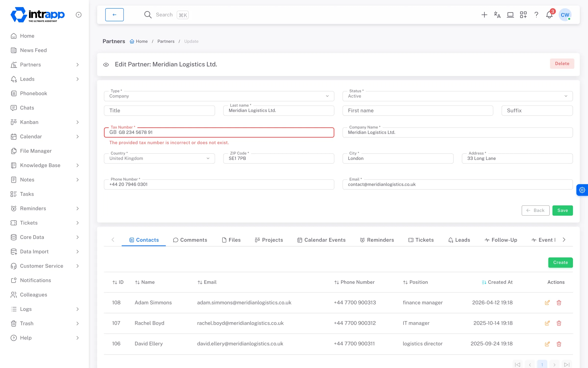Screen dimensions: 588x368
Task: Switch to the Comments tab
Action: click(190, 240)
